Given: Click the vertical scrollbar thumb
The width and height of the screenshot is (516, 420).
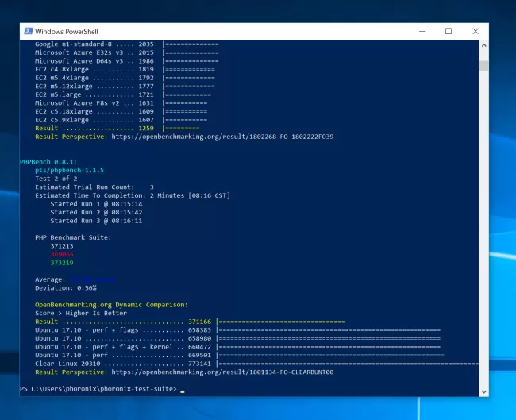Looking at the screenshot, I should pyautogui.click(x=483, y=66).
